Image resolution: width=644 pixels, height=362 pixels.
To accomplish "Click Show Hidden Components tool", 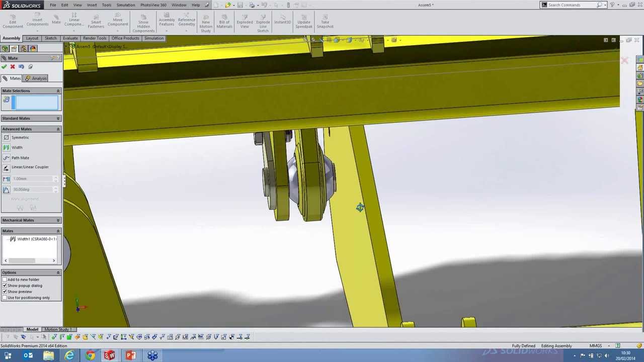I will click(143, 23).
